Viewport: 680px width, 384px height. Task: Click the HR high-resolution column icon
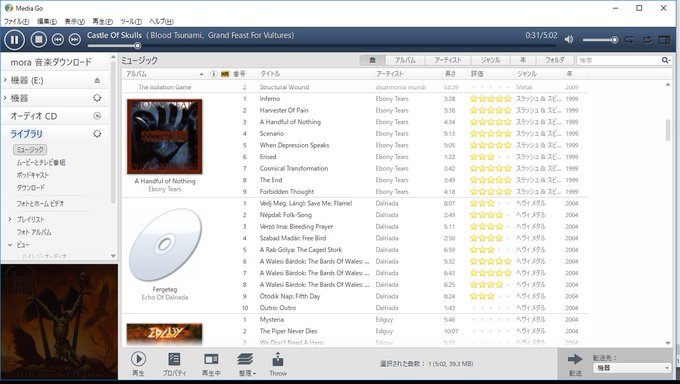click(x=225, y=74)
